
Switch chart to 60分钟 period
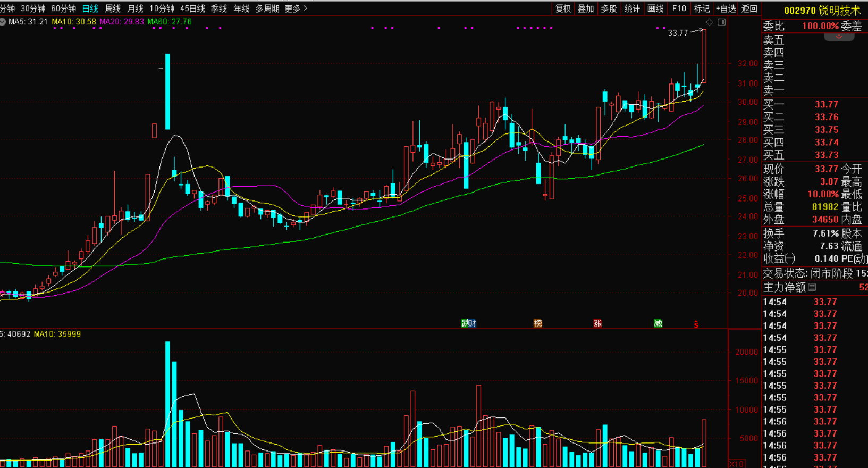[x=63, y=9]
